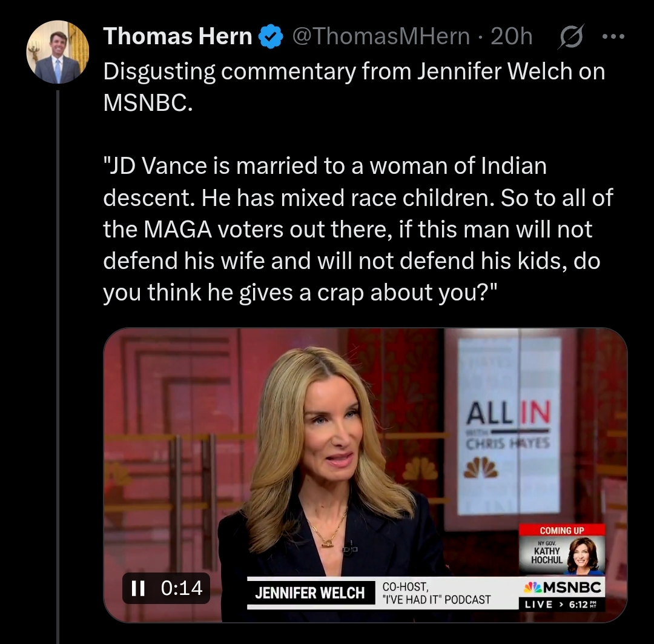654x644 pixels.
Task: Open the three-dot more options menu
Action: [613, 37]
